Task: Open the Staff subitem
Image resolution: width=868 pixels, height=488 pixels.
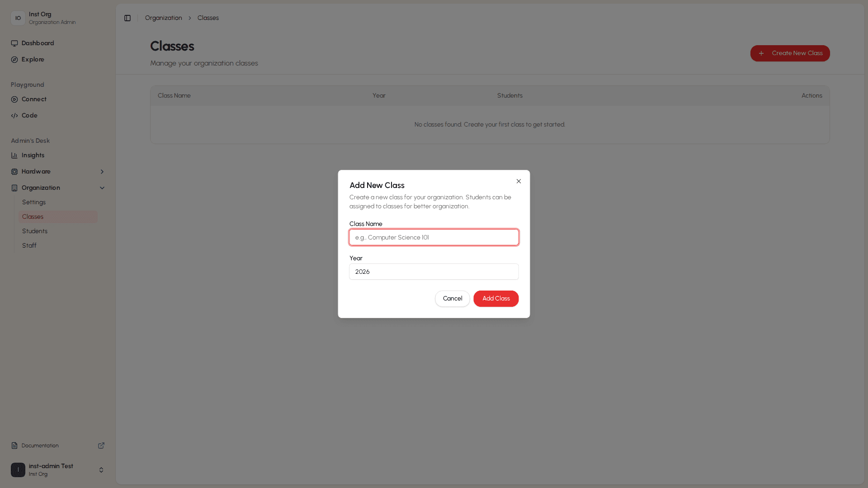Action: (58, 246)
